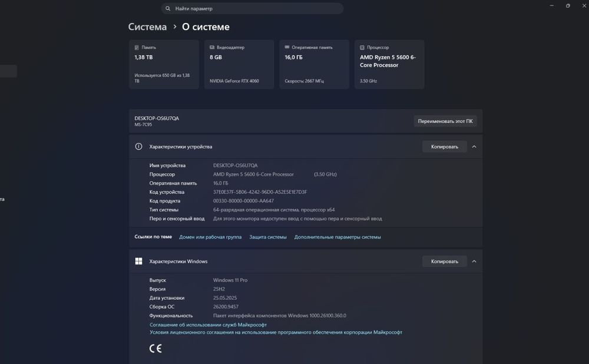
Task: Click the storage icon on the 'Память' card
Action: coord(137,47)
